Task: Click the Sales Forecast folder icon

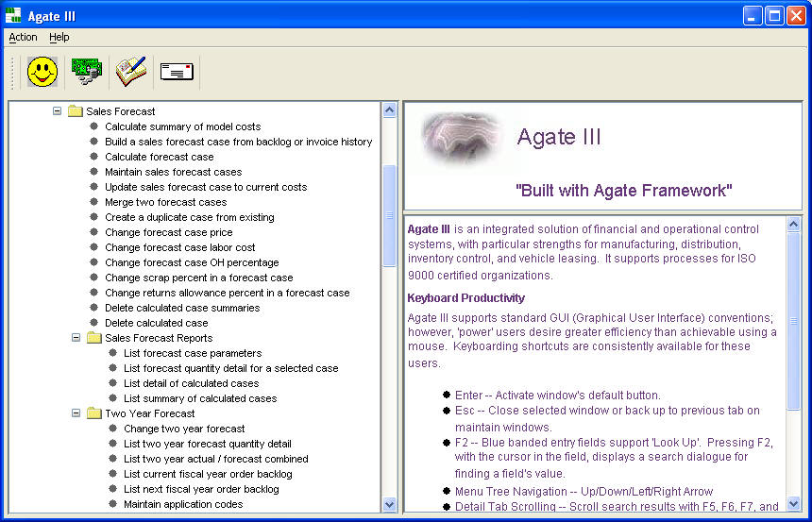Action: click(x=76, y=110)
